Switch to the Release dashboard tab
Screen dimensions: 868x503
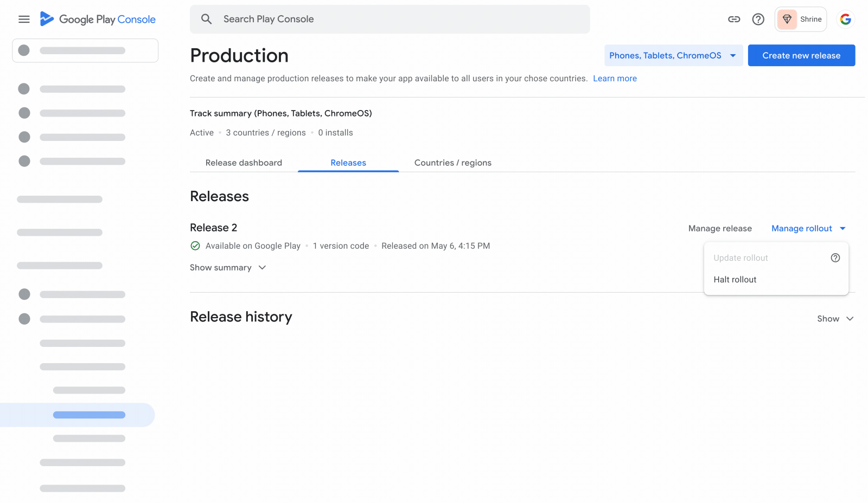[244, 163]
